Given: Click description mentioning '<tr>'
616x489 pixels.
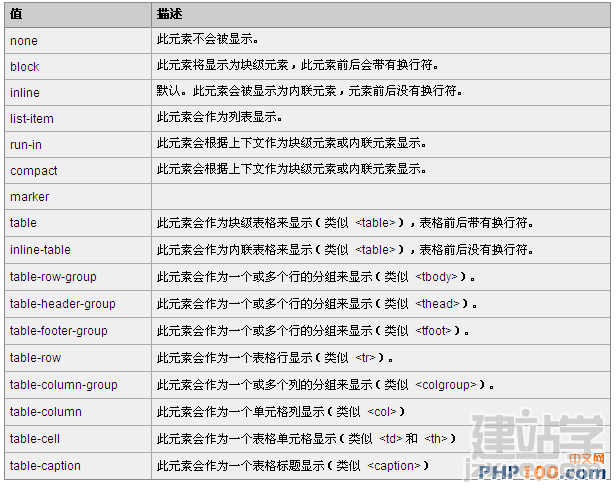Looking at the screenshot, I should tap(275, 358).
